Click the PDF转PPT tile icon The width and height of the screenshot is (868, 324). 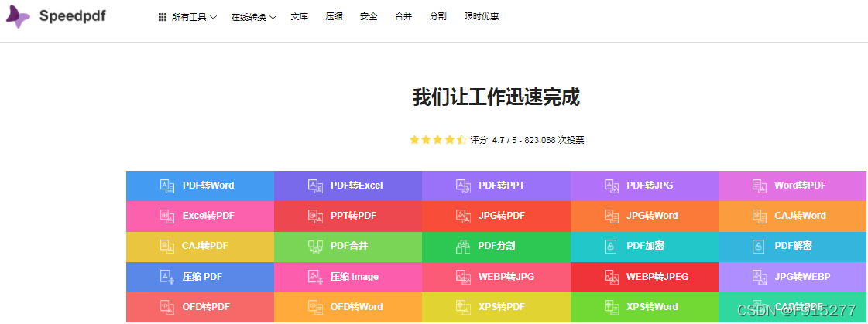pos(463,186)
